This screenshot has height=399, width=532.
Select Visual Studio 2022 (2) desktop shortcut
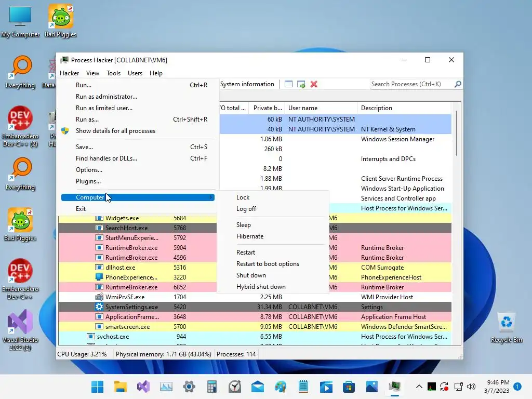(20, 330)
